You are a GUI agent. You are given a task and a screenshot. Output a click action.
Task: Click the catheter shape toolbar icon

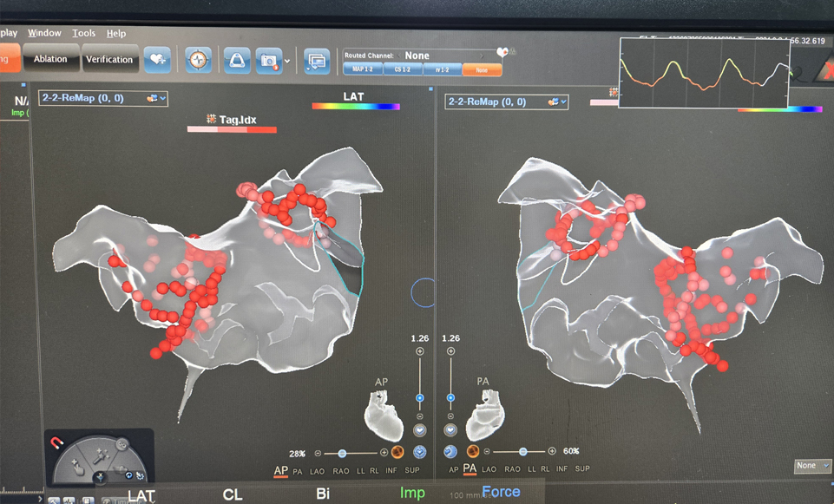[x=238, y=59]
